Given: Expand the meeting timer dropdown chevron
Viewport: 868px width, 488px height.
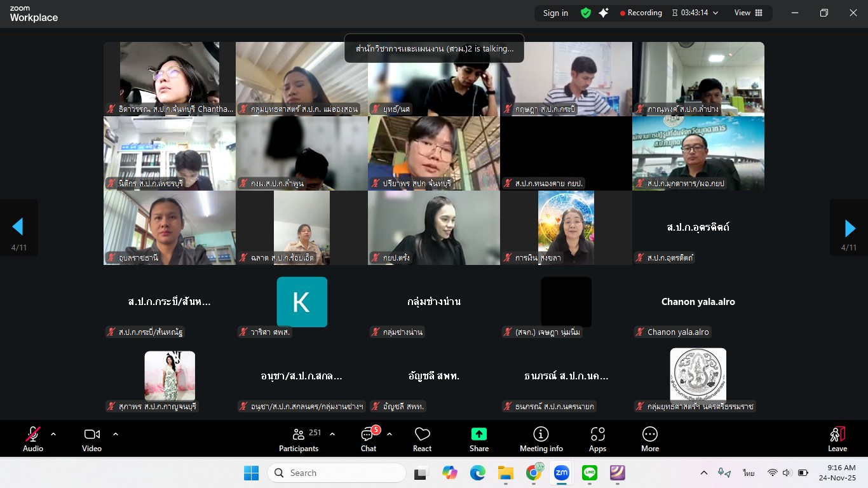Looking at the screenshot, I should point(715,13).
